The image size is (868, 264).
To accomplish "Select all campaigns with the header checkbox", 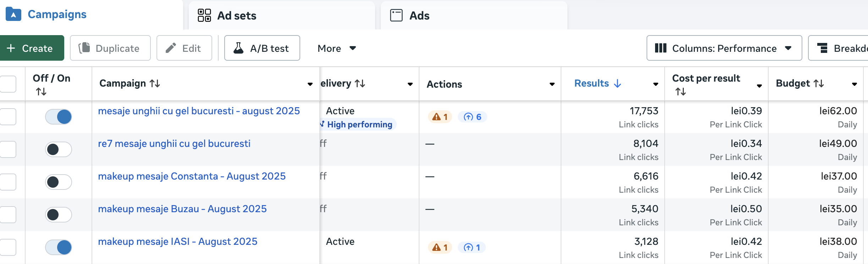I will click(x=9, y=84).
